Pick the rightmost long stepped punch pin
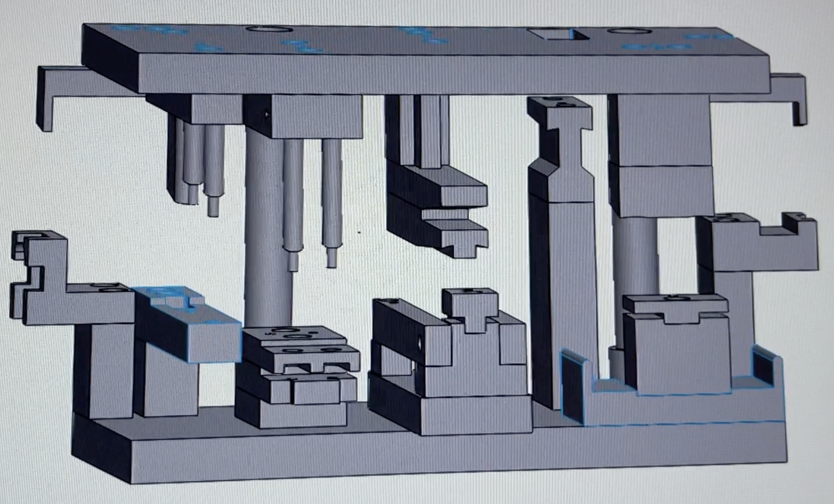 (x=332, y=203)
